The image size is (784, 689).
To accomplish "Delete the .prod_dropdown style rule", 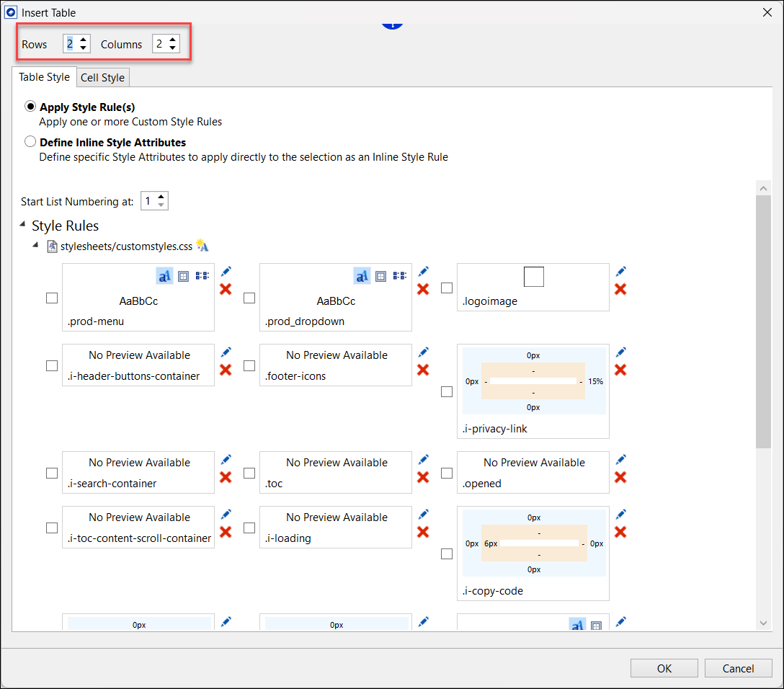I will pyautogui.click(x=423, y=289).
